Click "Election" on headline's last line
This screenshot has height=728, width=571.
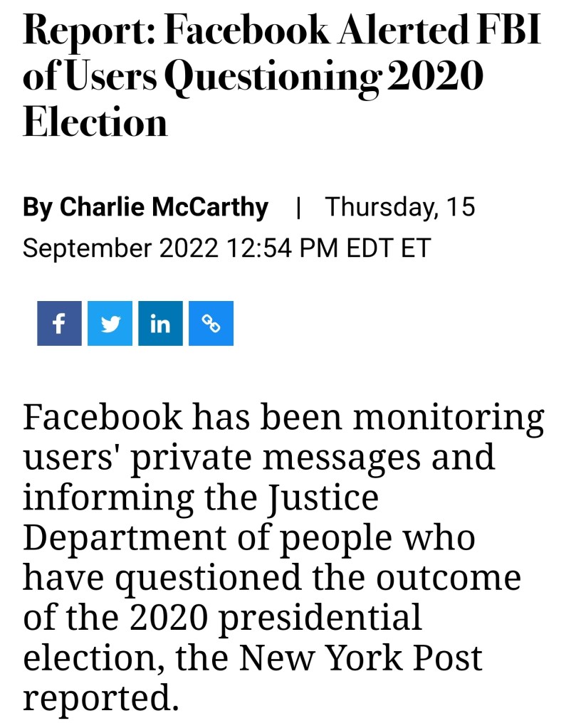tap(95, 122)
